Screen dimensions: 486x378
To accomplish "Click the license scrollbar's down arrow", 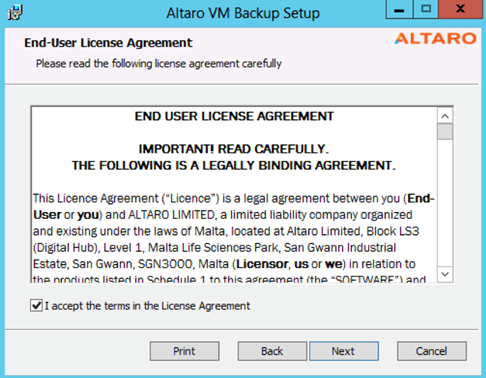I will point(445,274).
